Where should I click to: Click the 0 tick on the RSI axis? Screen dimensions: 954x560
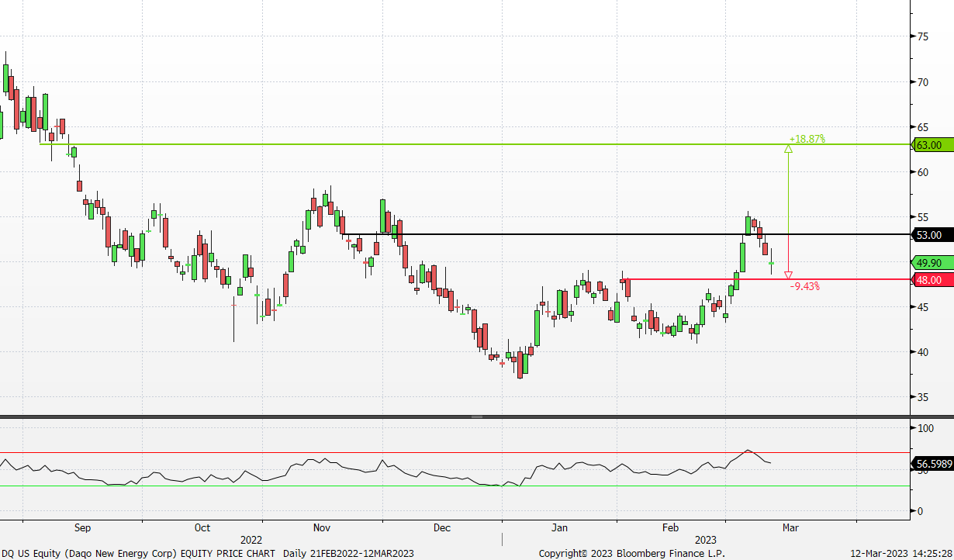[x=920, y=511]
